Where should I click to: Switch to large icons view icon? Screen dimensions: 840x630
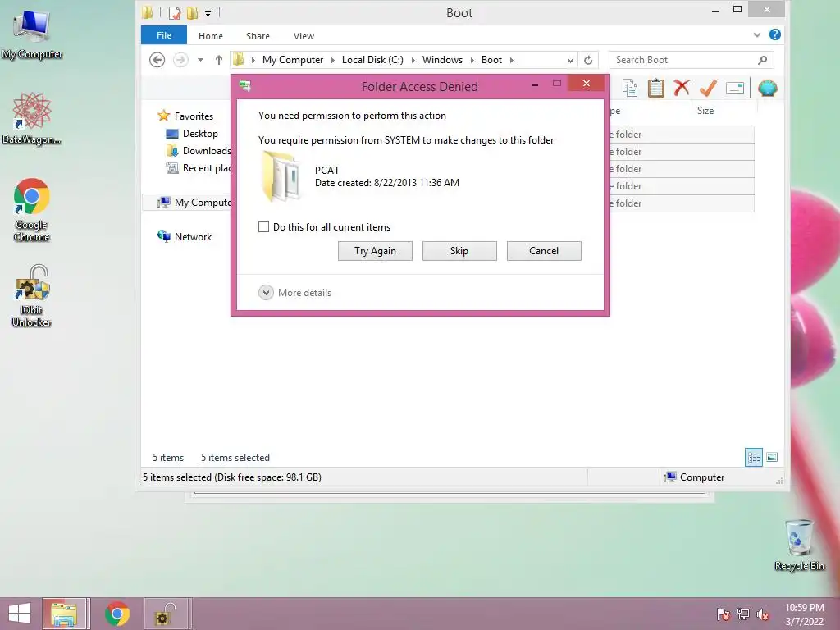[x=772, y=458]
